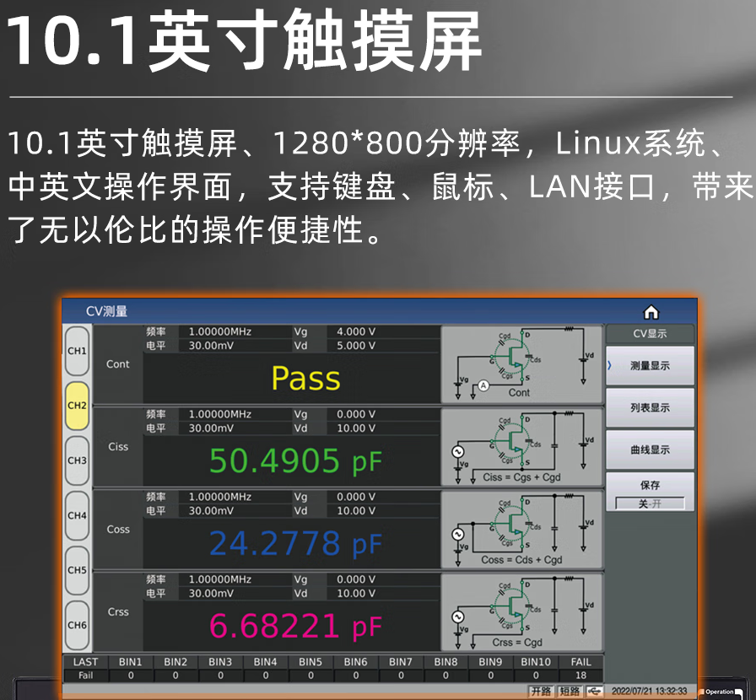Tap the Home icon in title bar
The image size is (756, 700).
651,311
